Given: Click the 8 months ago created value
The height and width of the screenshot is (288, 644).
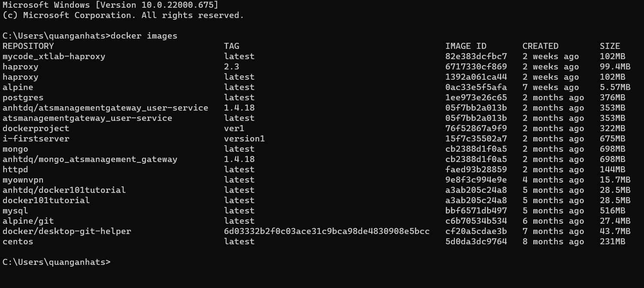Looking at the screenshot, I should coord(553,242).
